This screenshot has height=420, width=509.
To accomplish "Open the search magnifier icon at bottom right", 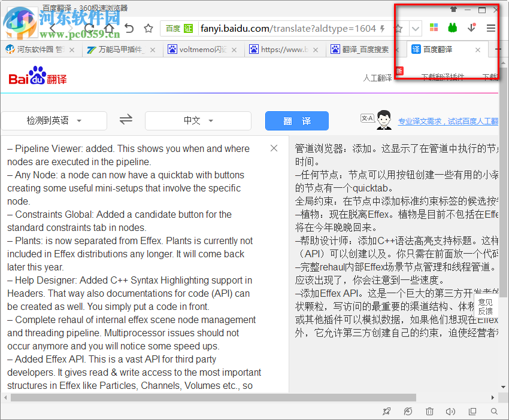I will 493,411.
